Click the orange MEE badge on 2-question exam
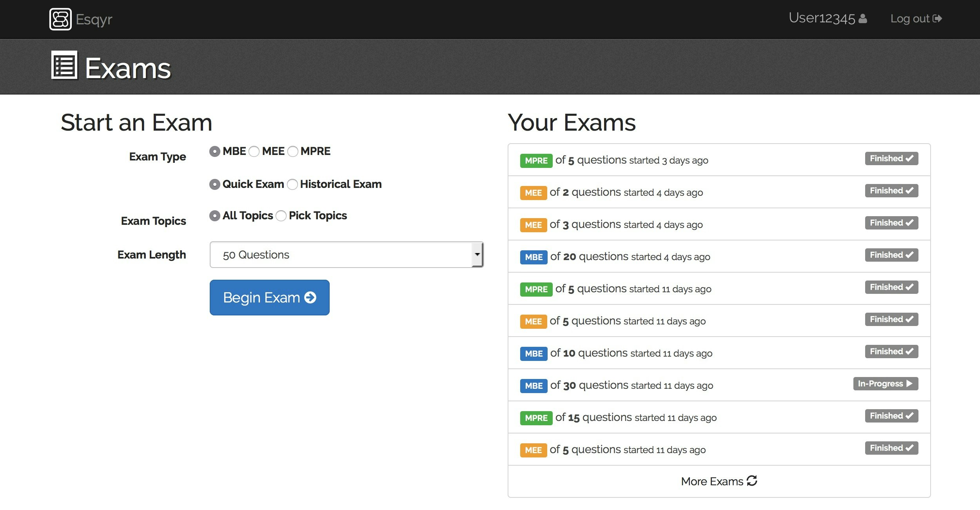This screenshot has height=510, width=980. tap(533, 193)
